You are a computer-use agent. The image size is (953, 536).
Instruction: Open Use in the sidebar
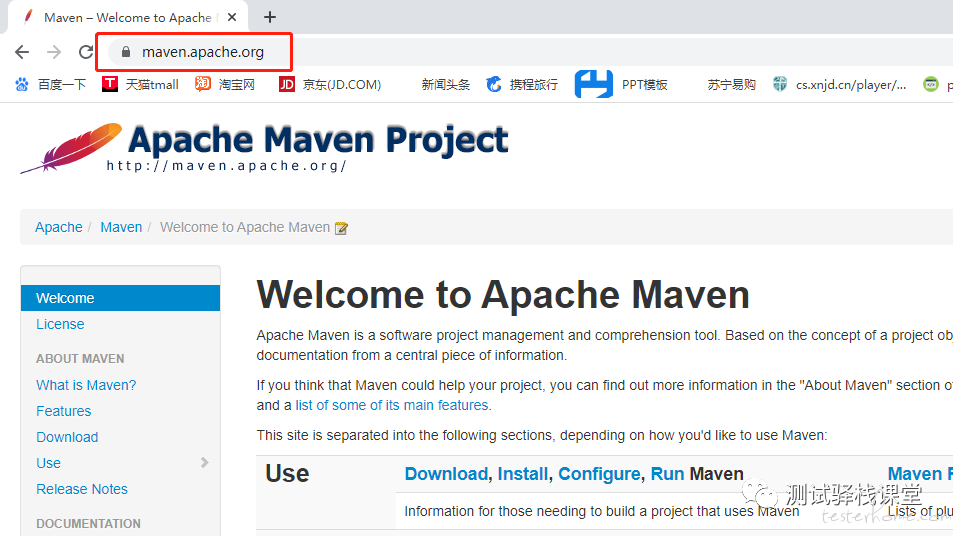pos(48,463)
